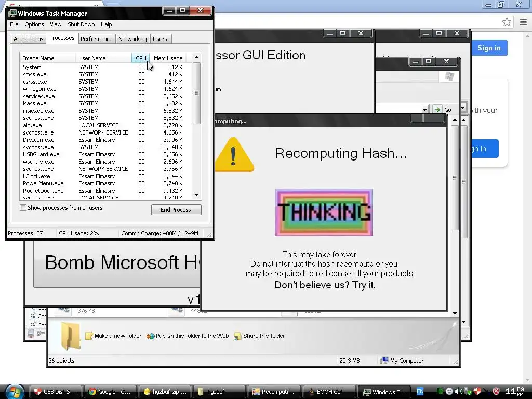Switch to the Applications tab
This screenshot has height=399, width=532.
point(29,39)
